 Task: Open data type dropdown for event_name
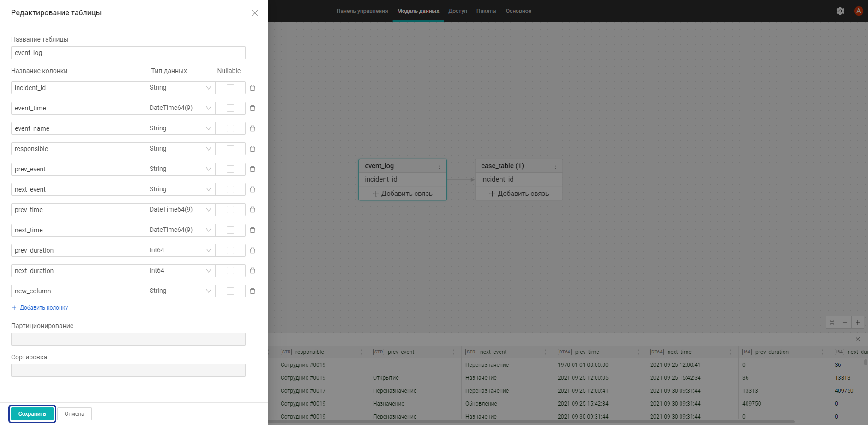(x=181, y=128)
